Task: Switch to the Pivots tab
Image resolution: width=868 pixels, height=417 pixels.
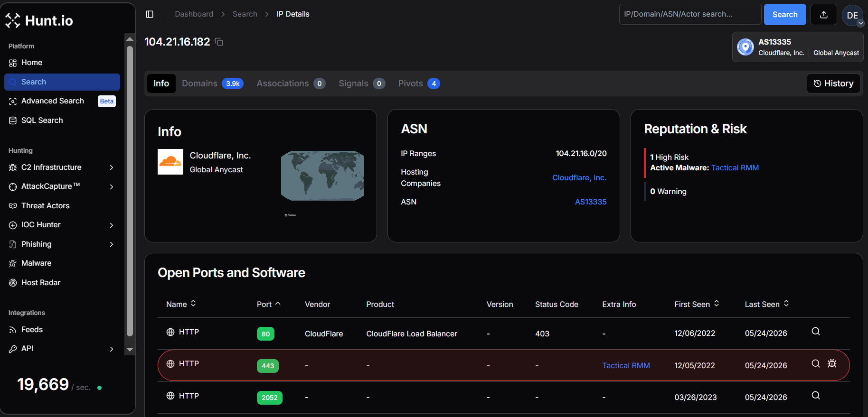Action: pos(419,83)
